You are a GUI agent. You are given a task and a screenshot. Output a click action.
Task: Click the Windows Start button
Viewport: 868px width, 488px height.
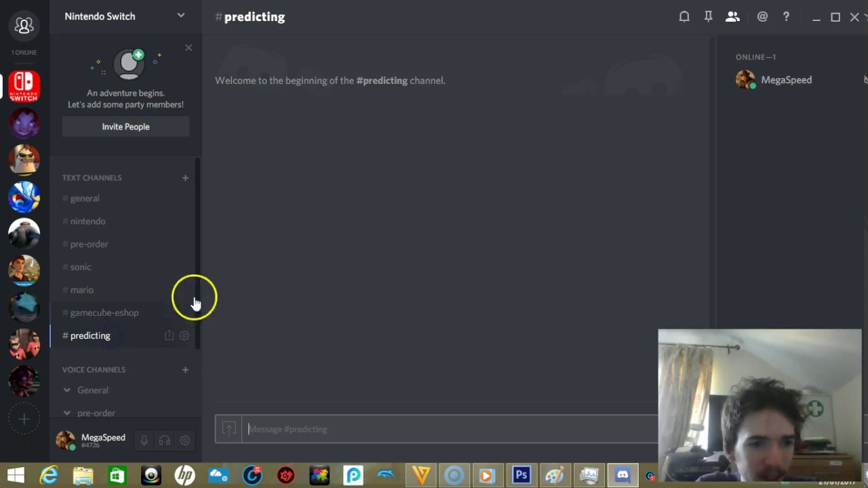16,475
